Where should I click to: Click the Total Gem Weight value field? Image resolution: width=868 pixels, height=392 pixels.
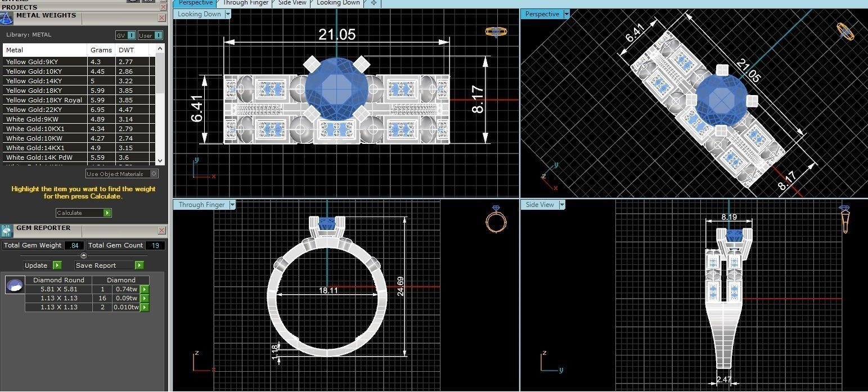(x=74, y=245)
